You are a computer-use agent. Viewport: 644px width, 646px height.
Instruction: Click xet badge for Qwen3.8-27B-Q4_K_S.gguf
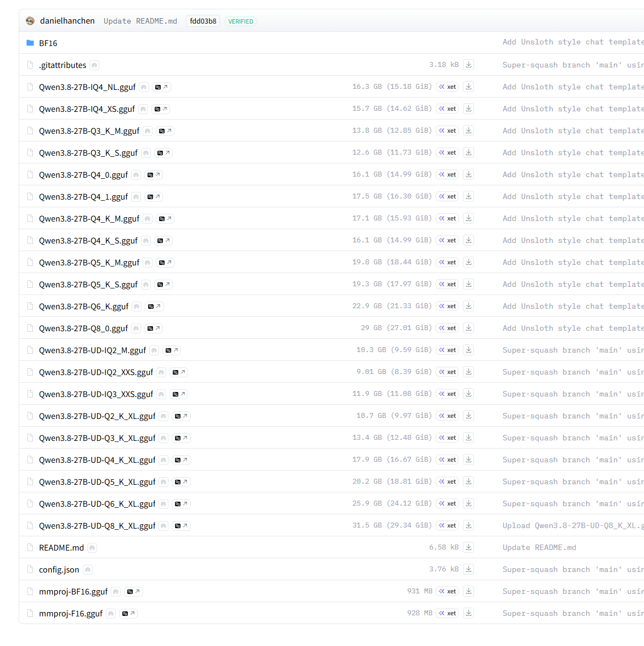447,240
